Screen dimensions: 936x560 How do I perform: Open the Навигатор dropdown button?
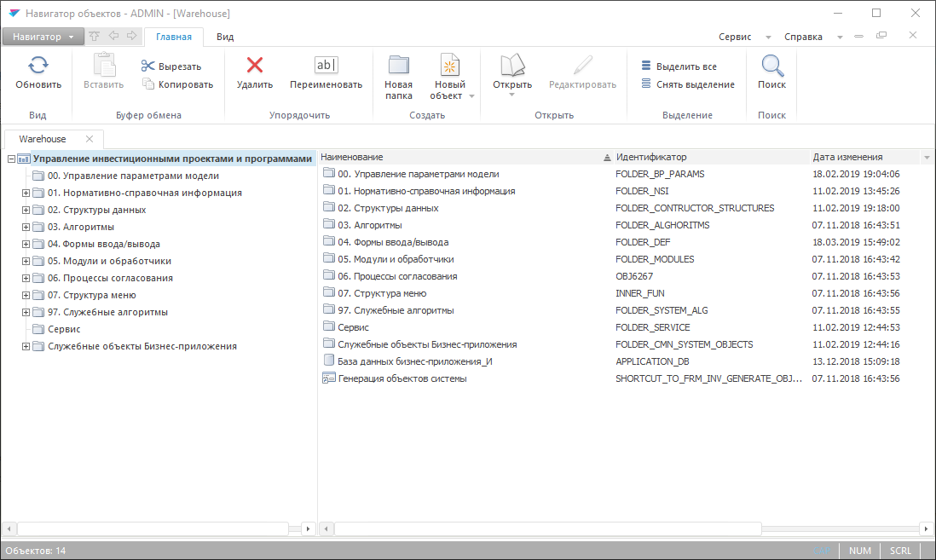[43, 37]
